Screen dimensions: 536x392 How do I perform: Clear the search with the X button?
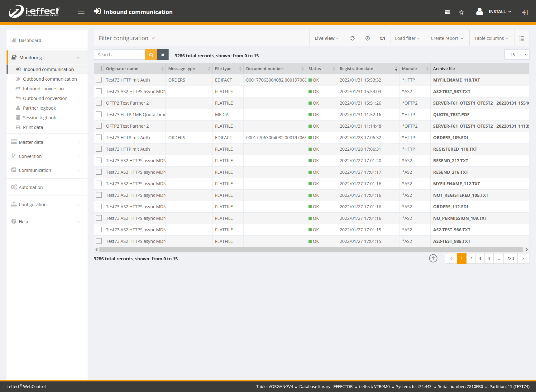(x=163, y=55)
